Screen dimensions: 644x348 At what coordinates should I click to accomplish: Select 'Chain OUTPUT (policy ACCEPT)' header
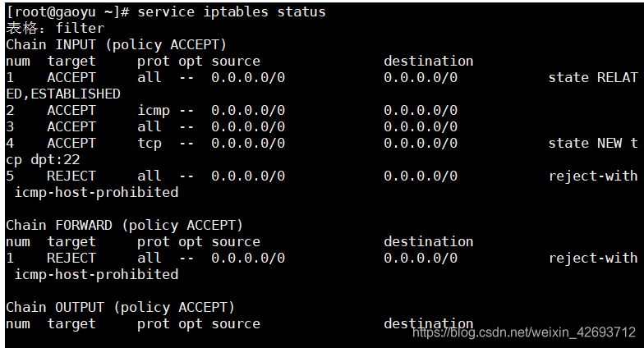tap(120, 307)
